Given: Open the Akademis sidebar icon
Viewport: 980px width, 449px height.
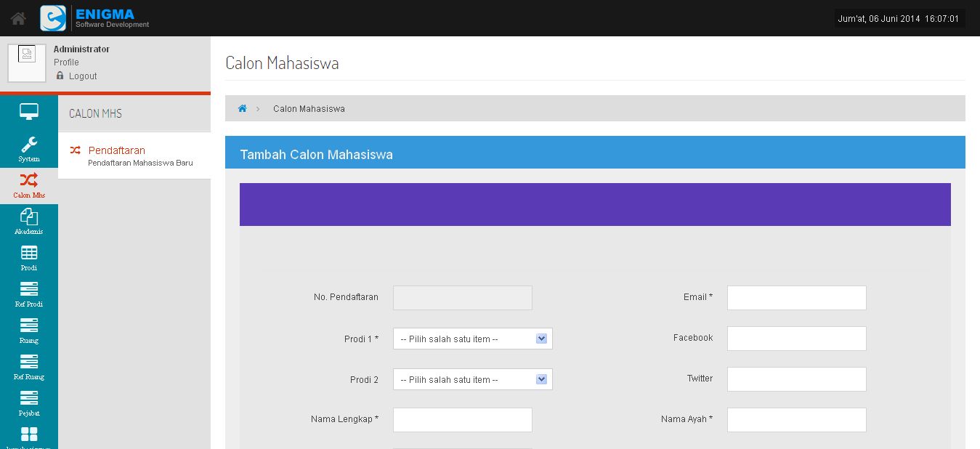Looking at the screenshot, I should [29, 222].
